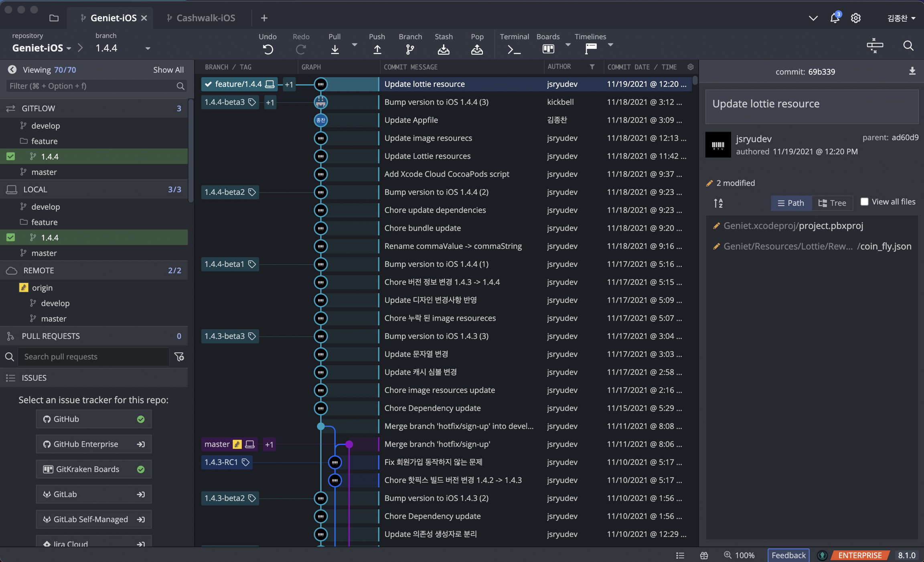Push commits with the Push icon

(377, 49)
